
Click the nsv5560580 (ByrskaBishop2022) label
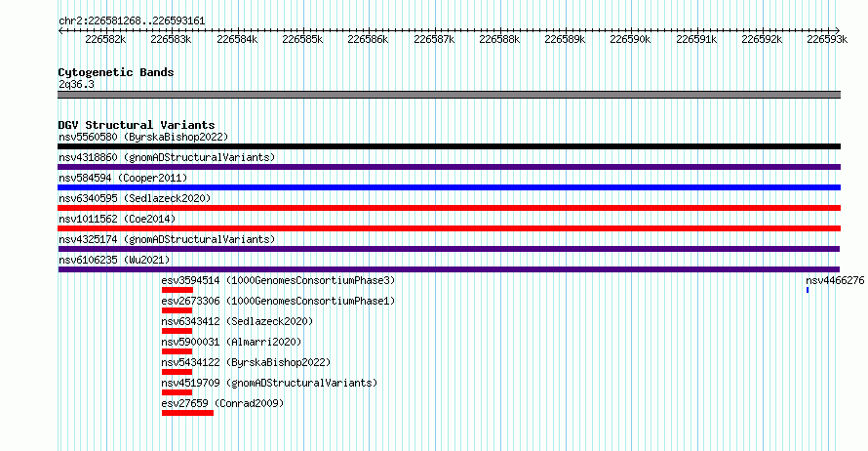click(143, 137)
